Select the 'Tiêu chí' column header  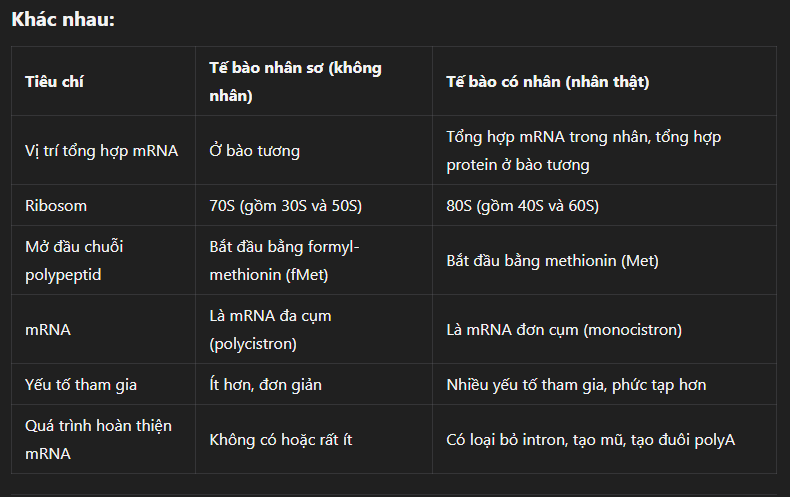(x=54, y=82)
